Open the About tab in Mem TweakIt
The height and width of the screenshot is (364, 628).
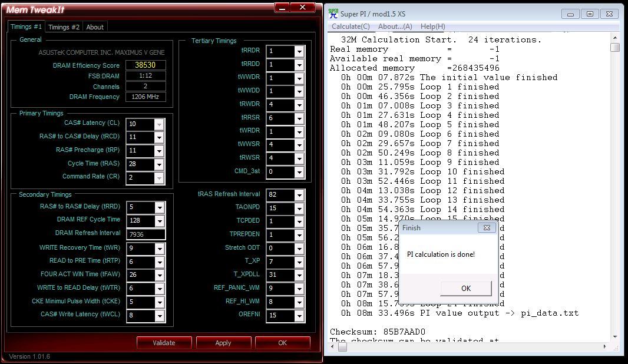coord(94,27)
